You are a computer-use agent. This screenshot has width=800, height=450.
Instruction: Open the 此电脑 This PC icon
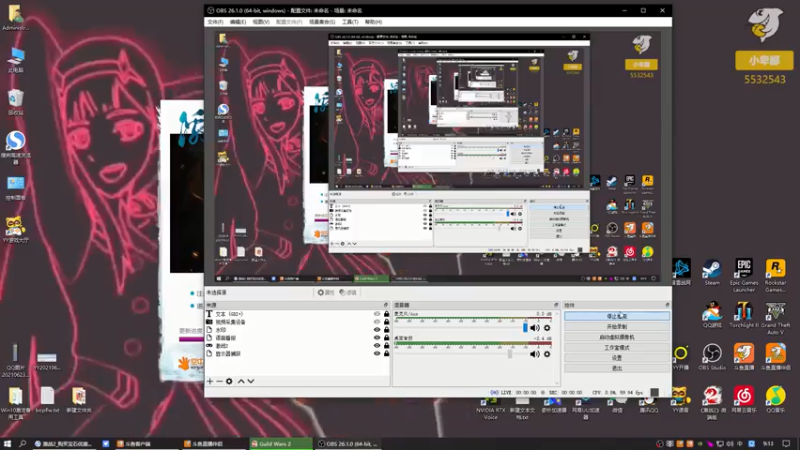pyautogui.click(x=16, y=60)
